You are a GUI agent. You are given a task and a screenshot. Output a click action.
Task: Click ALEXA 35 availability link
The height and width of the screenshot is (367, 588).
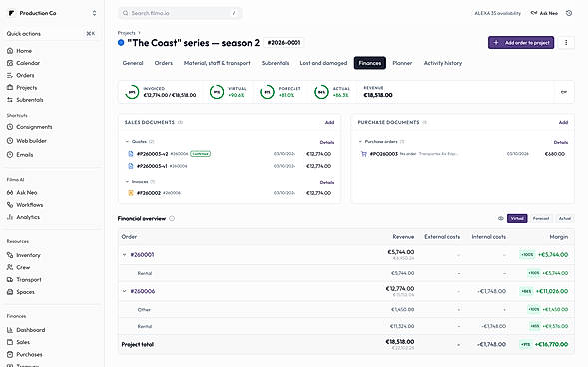pos(497,13)
